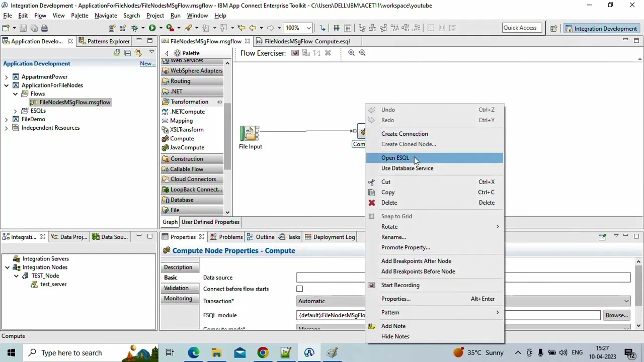
Task: Open Microsoft Edge from taskbar
Action: coord(193,353)
